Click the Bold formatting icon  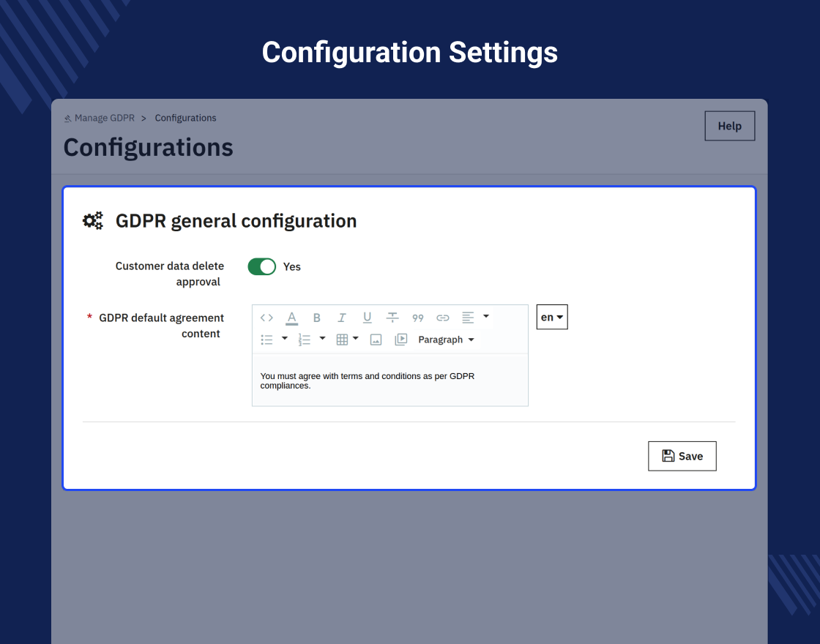coord(317,318)
